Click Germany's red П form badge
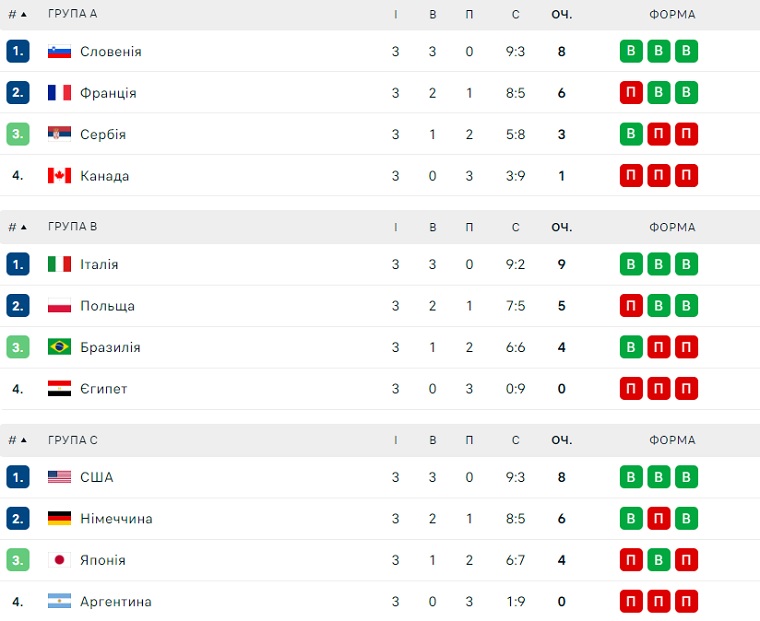 [x=658, y=519]
